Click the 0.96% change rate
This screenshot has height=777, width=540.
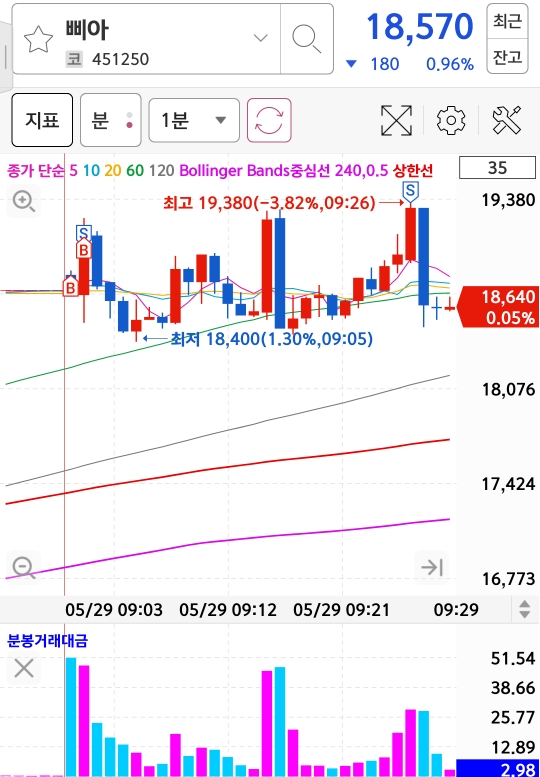click(450, 64)
